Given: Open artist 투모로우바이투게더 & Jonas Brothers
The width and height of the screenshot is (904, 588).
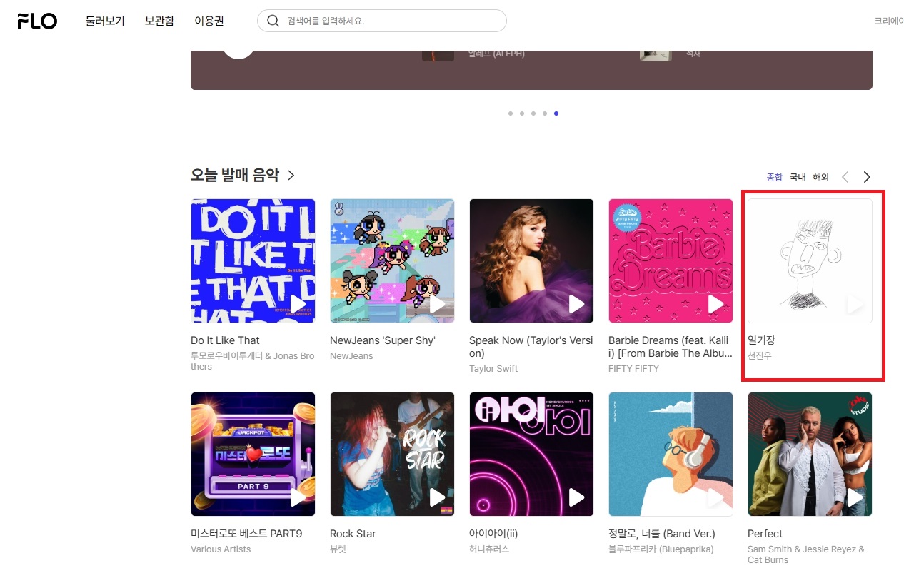Looking at the screenshot, I should (252, 361).
